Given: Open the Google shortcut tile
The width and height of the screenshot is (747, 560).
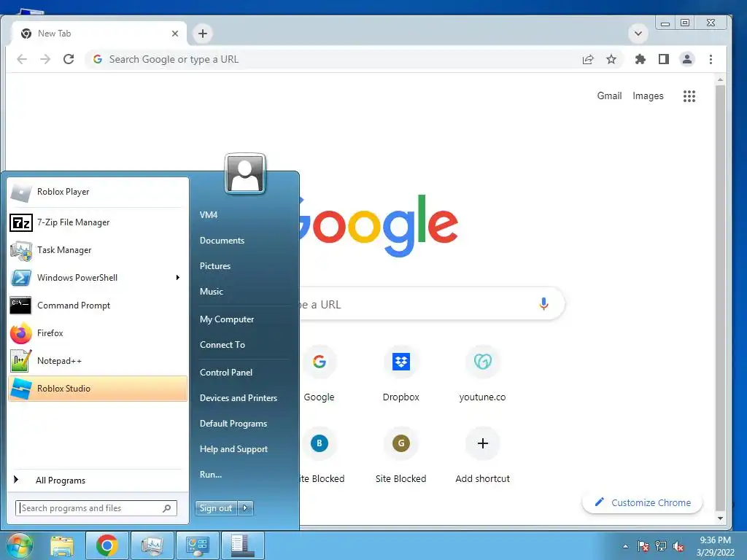Looking at the screenshot, I should tap(320, 374).
